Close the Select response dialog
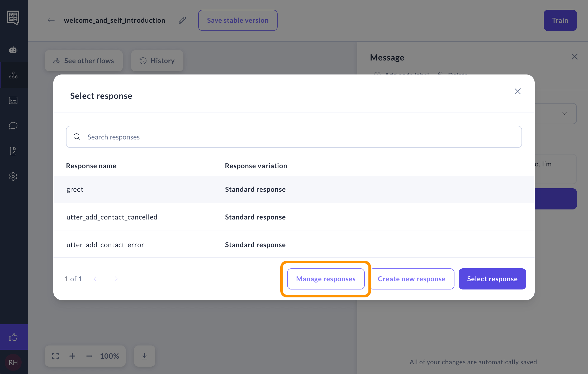Image resolution: width=588 pixels, height=374 pixels. [x=518, y=91]
